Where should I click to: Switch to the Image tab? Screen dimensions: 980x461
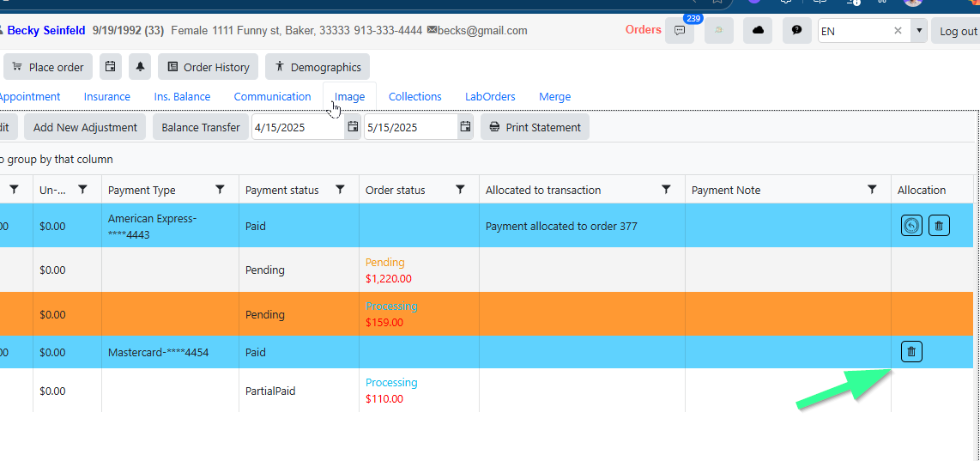(349, 96)
